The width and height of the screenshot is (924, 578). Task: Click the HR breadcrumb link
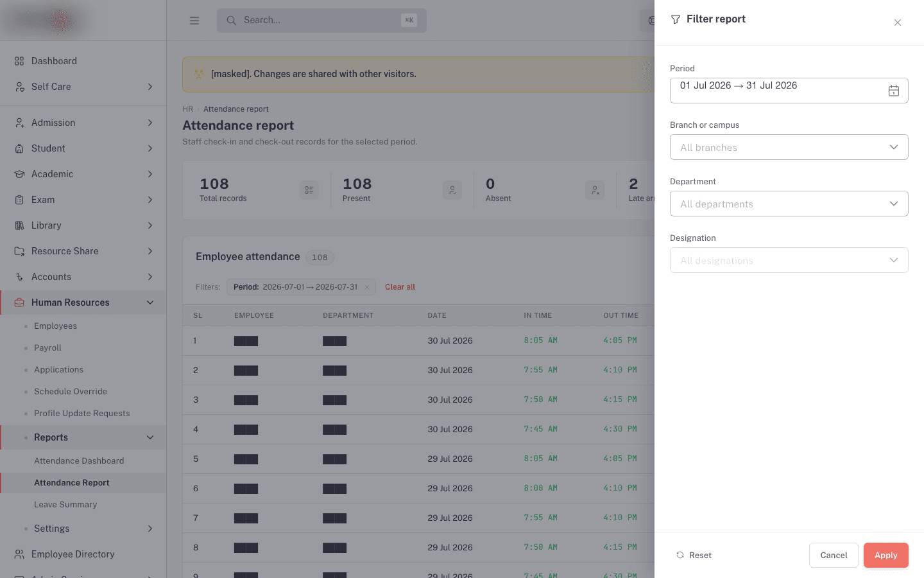pyautogui.click(x=187, y=109)
